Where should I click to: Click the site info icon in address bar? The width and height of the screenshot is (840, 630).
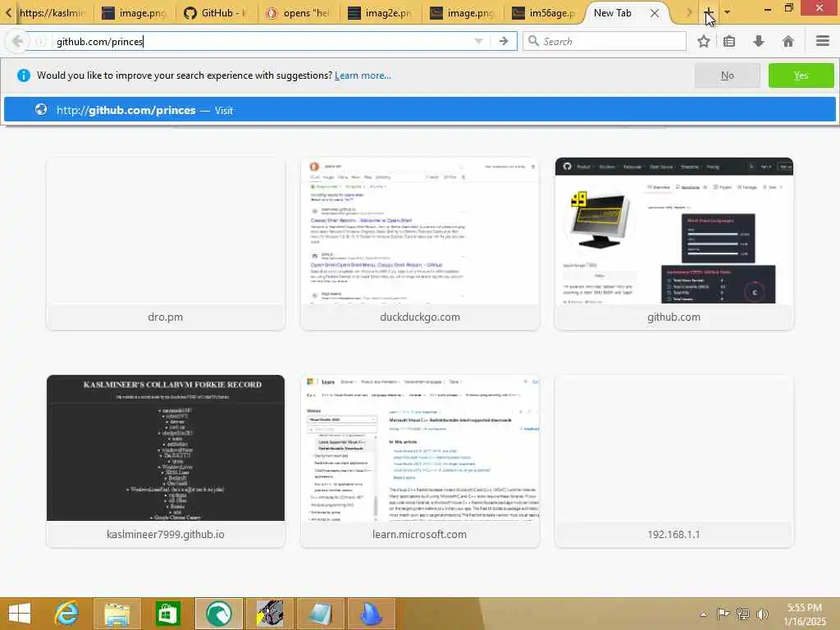[41, 41]
